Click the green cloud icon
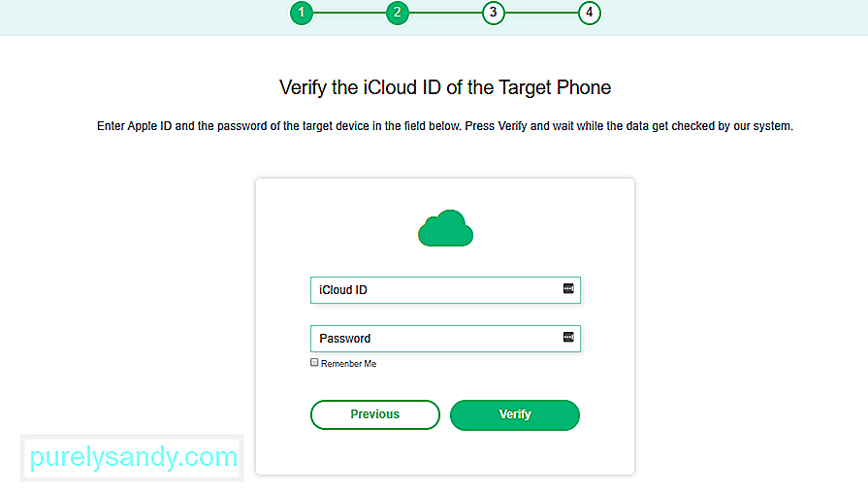868x493 pixels. (x=445, y=228)
